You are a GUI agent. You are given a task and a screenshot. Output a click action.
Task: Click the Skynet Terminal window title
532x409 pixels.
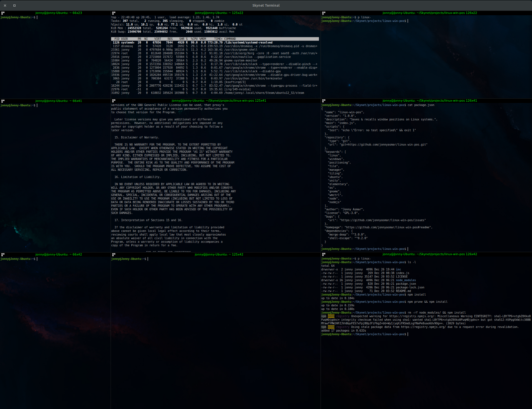[x=266, y=5]
